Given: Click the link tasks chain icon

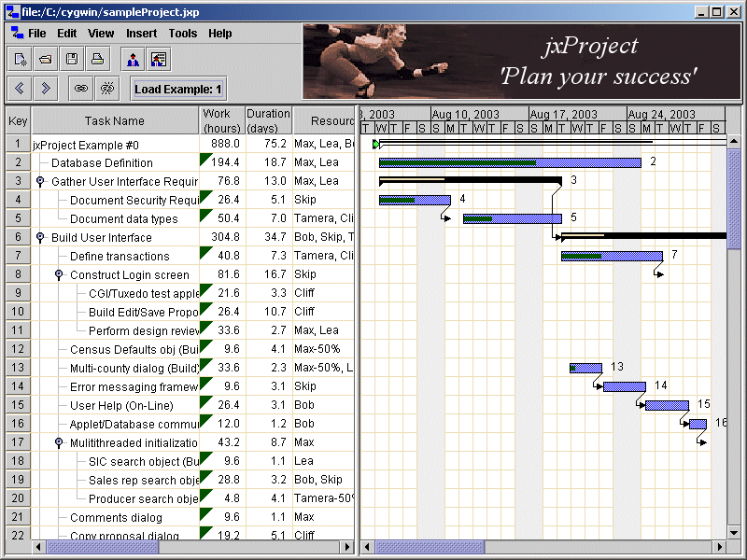Looking at the screenshot, I should 81,89.
